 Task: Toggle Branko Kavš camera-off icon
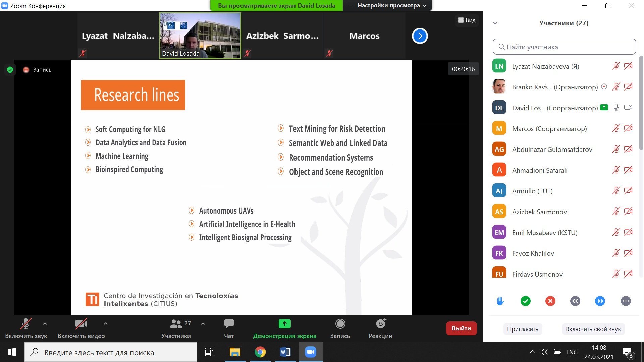pyautogui.click(x=628, y=87)
